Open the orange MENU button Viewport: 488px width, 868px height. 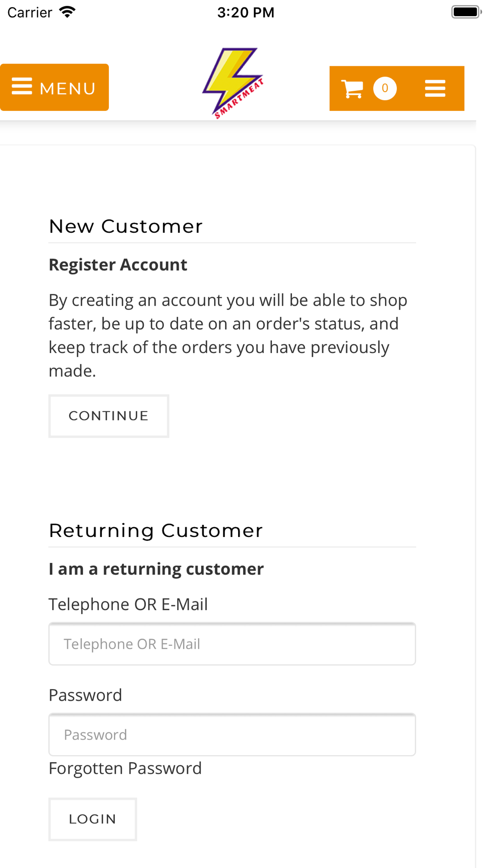click(x=54, y=87)
